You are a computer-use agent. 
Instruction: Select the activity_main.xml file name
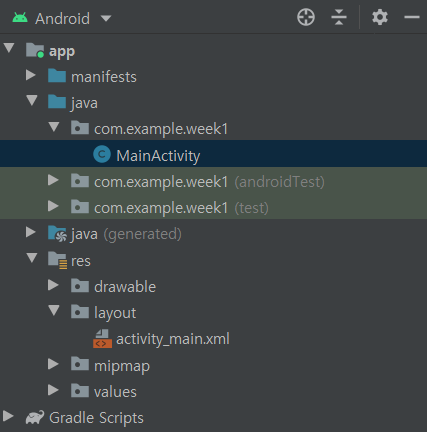(x=173, y=339)
